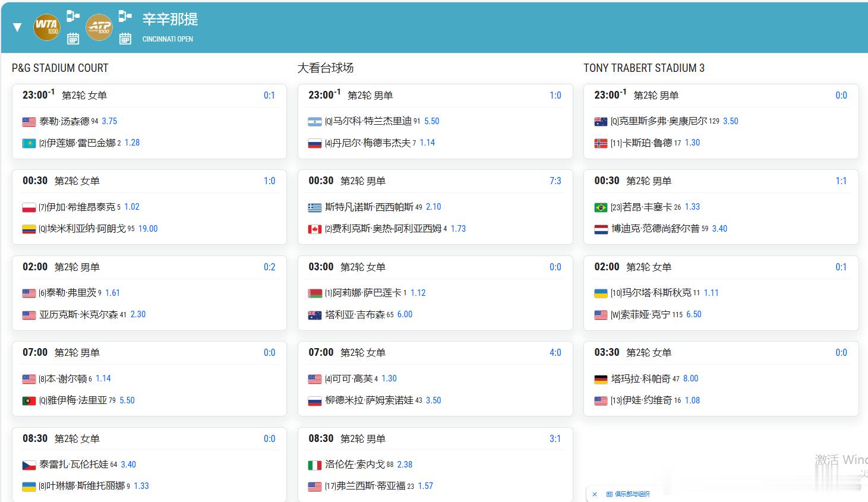Click the Brazil flag beside 若昂·丰塞卡
The width and height of the screenshot is (868, 502).
pos(601,207)
